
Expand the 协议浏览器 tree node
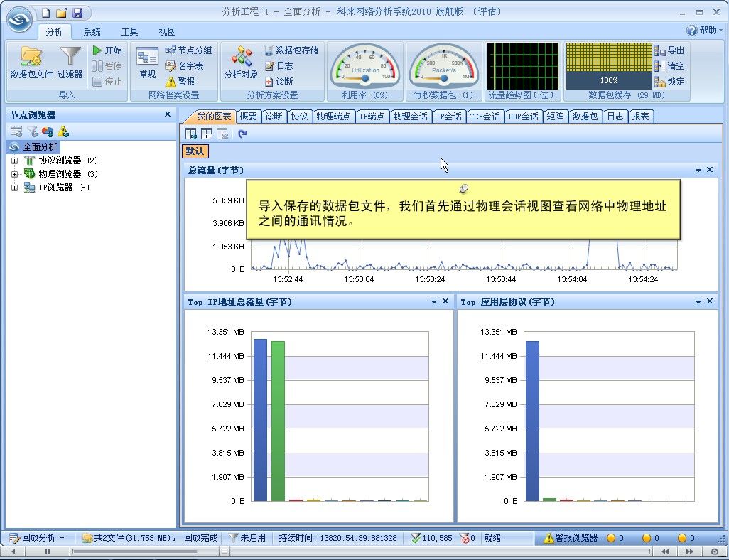click(x=14, y=161)
